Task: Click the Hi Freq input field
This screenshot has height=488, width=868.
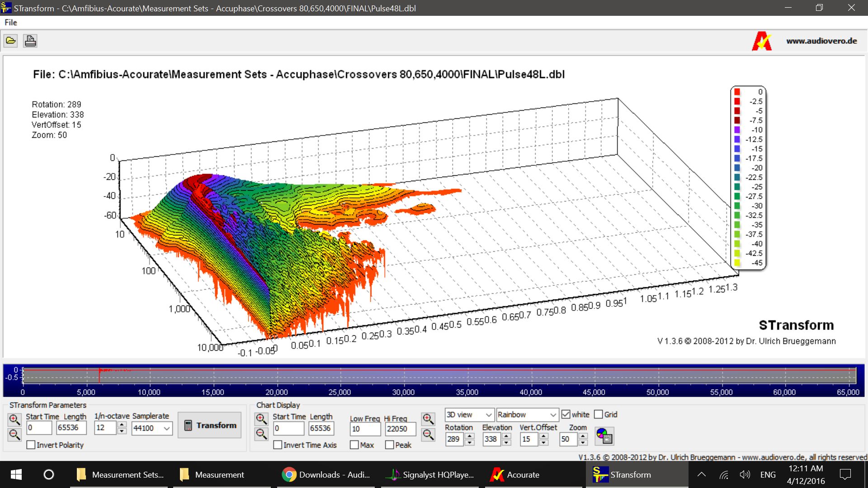Action: click(x=400, y=429)
